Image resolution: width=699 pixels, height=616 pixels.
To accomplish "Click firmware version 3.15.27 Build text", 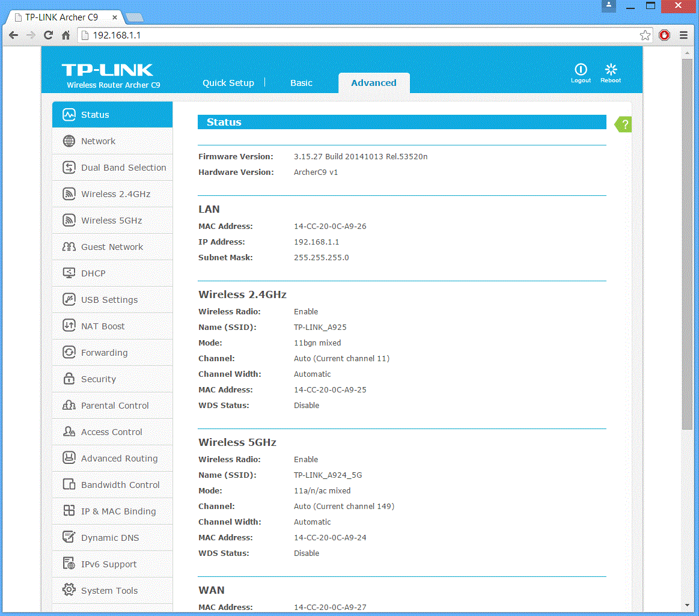I will click(x=360, y=156).
